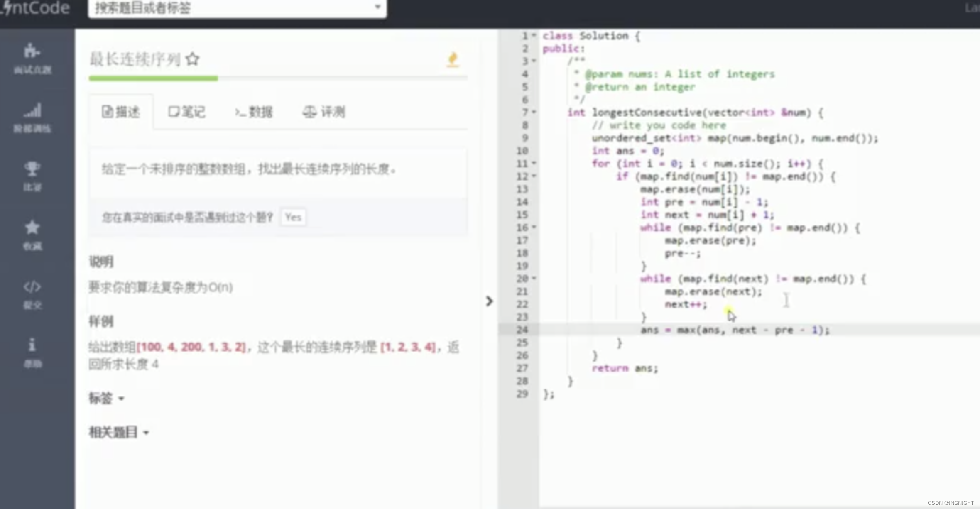Favorite the problem with the title star
This screenshot has height=509, width=980.
(x=192, y=59)
